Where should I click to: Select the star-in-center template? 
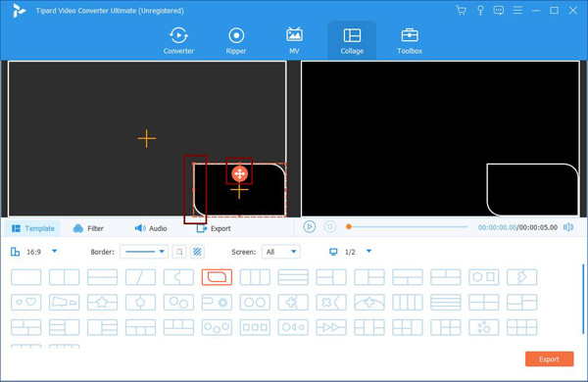click(102, 302)
